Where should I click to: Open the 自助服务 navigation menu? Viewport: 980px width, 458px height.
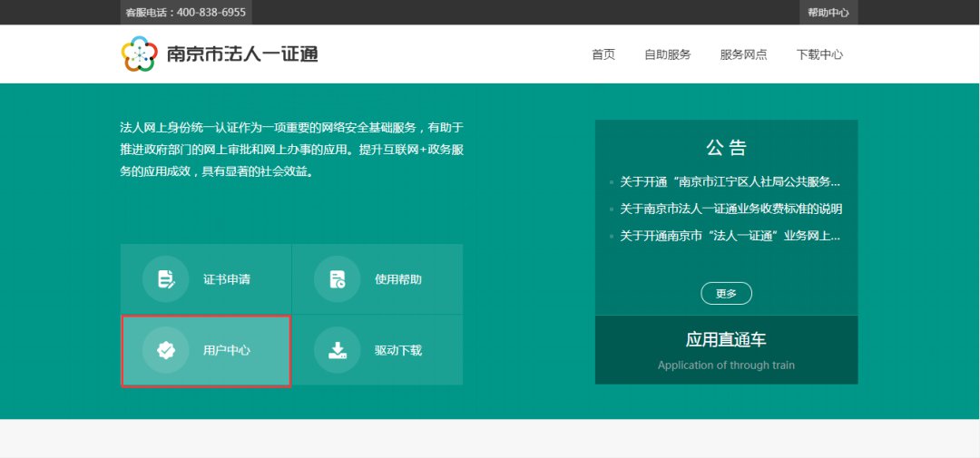[667, 54]
